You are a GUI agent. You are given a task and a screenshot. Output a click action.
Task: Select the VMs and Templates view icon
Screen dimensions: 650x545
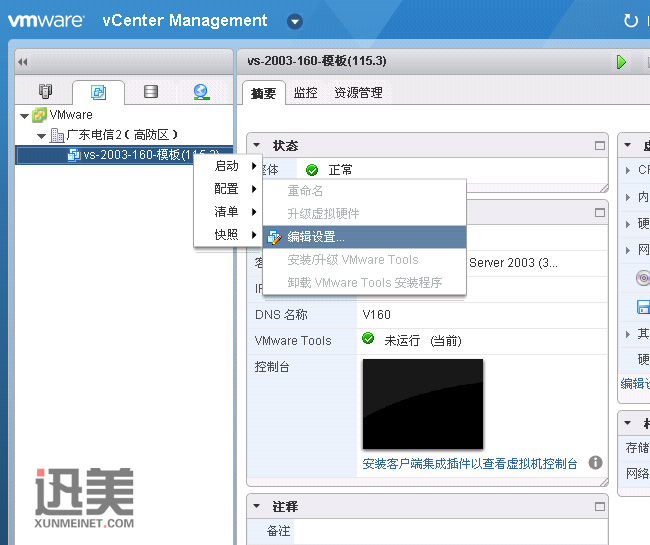[98, 92]
